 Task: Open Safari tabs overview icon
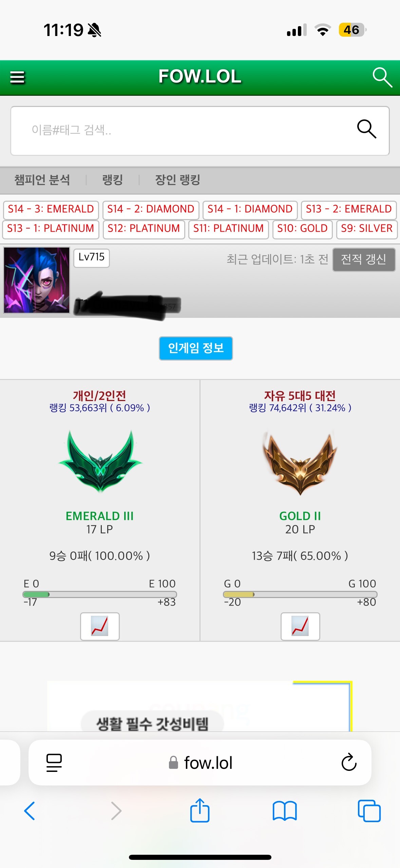pyautogui.click(x=369, y=811)
